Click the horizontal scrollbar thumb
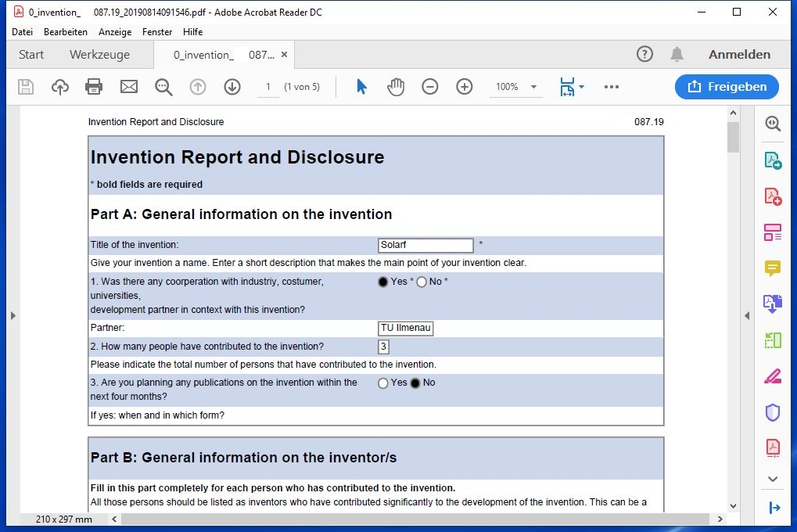 (x=415, y=519)
